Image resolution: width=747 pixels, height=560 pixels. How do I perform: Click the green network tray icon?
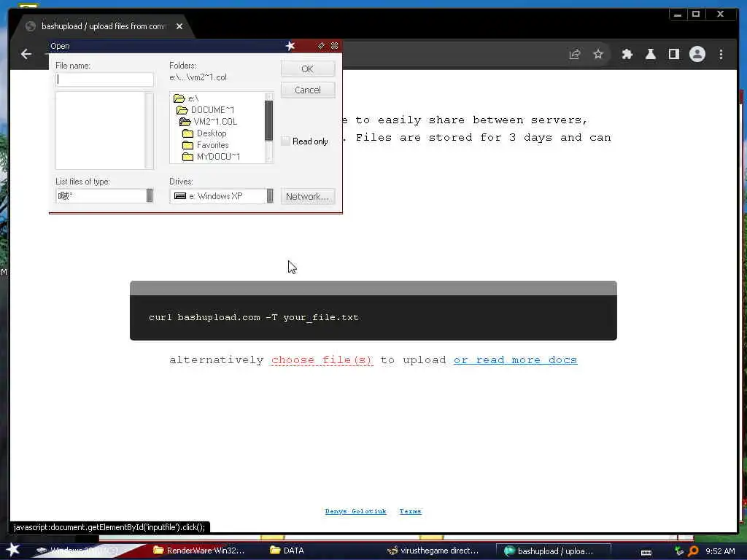pos(679,551)
